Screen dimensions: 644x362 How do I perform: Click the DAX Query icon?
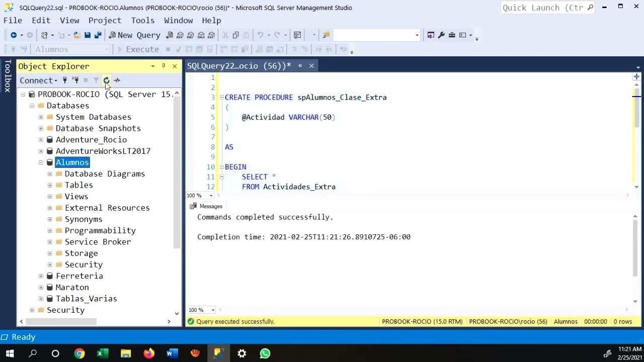tap(212, 35)
